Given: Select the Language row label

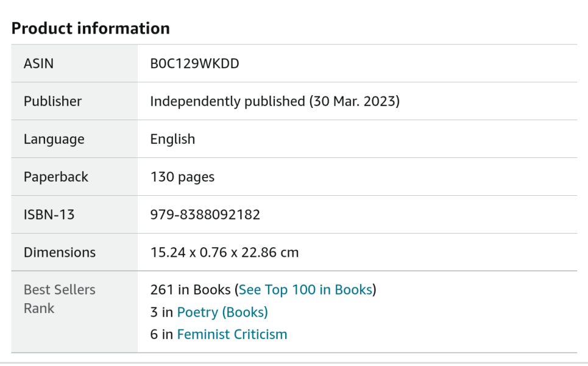Looking at the screenshot, I should [x=51, y=139].
